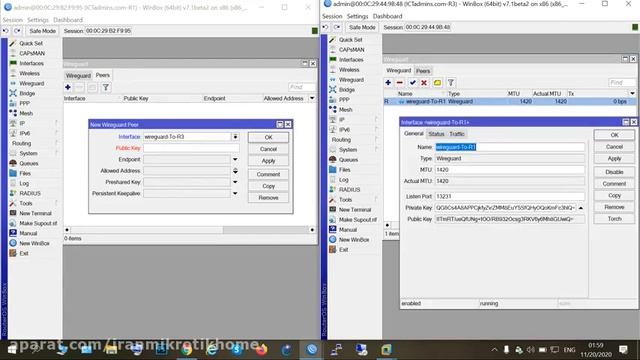Screen dimensions: 640x360
Task: Click Torch in R3 interface dialog
Action: pyautogui.click(x=614, y=219)
